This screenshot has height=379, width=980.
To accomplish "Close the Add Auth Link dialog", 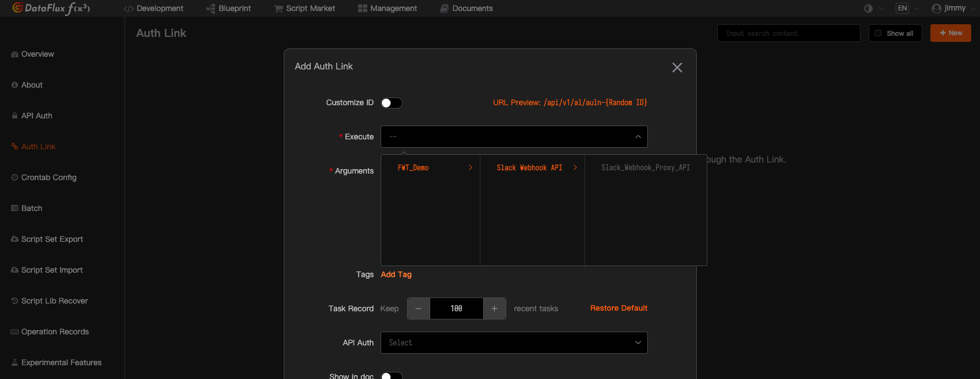I will [x=677, y=67].
